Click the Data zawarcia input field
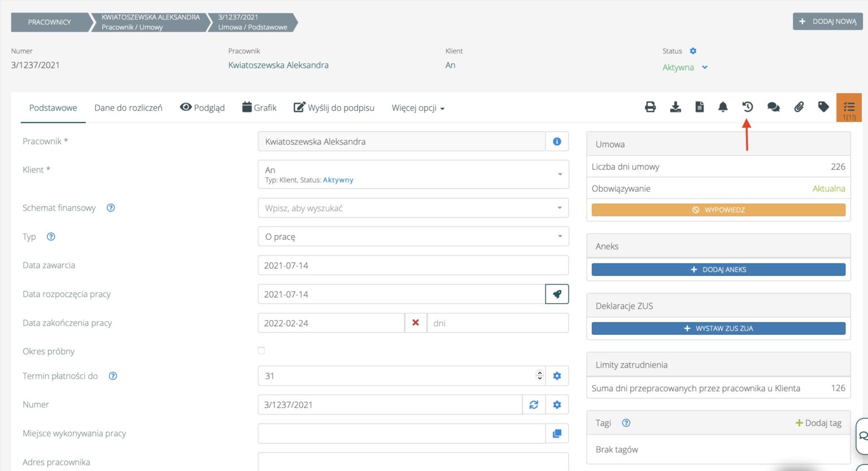The image size is (868, 471). point(413,265)
